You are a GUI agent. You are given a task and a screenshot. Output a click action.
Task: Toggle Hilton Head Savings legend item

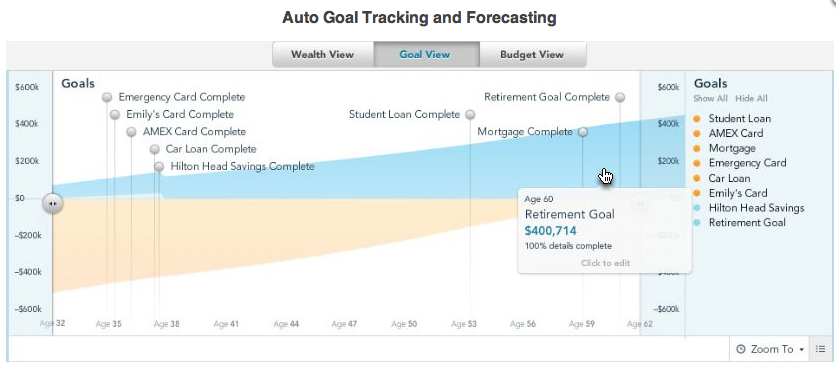tap(748, 208)
